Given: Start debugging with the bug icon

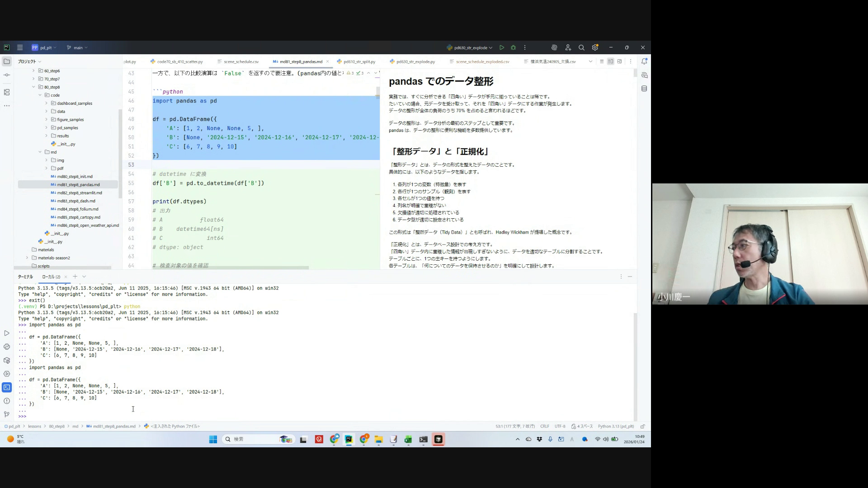Looking at the screenshot, I should [x=513, y=47].
